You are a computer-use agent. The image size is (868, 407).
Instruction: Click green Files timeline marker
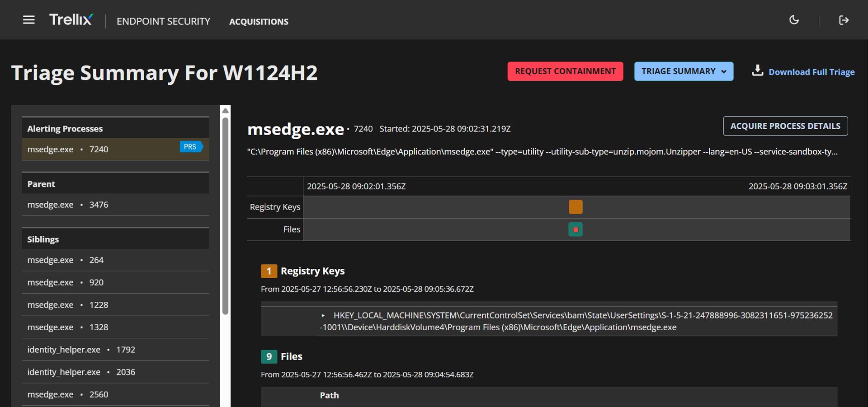pos(576,229)
